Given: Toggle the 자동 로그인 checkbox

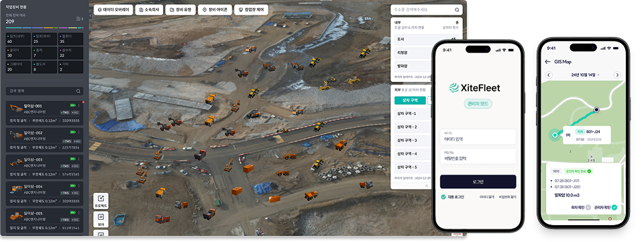Looking at the screenshot, I should tap(443, 197).
